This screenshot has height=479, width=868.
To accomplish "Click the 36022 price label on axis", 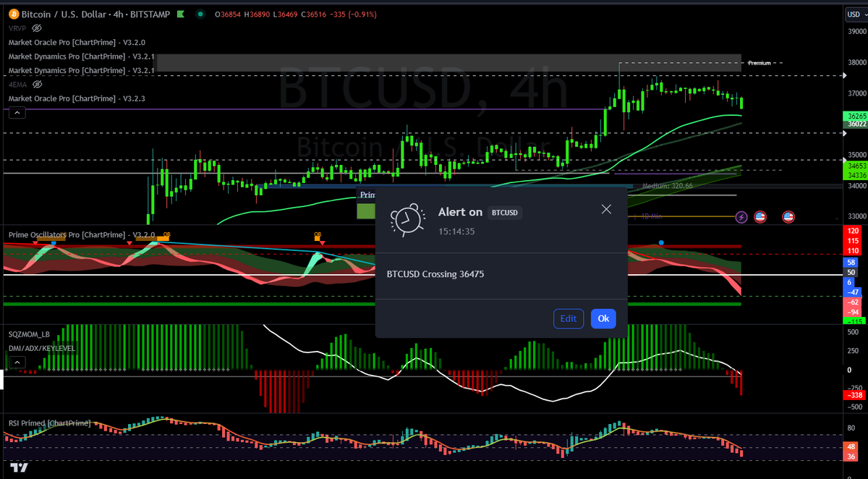I will point(856,124).
